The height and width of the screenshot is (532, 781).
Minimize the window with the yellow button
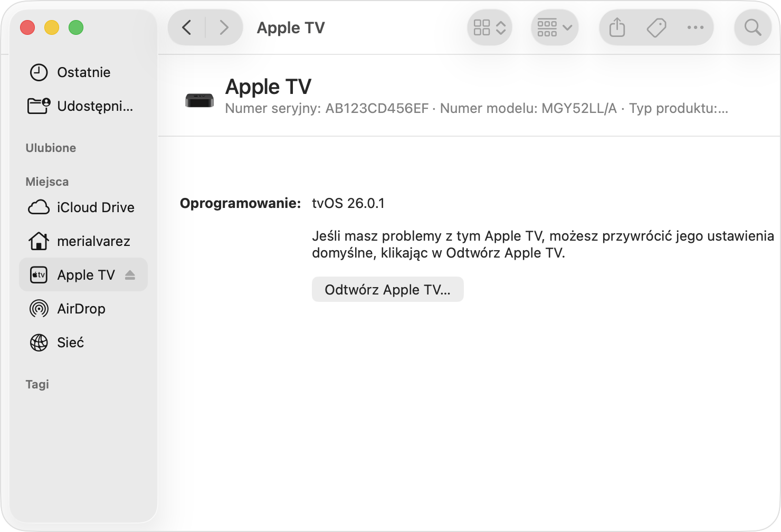tap(52, 27)
